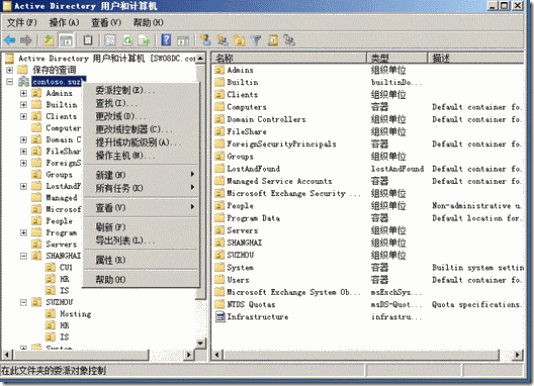Open the 查看(V) menu in menu bar

(x=106, y=22)
